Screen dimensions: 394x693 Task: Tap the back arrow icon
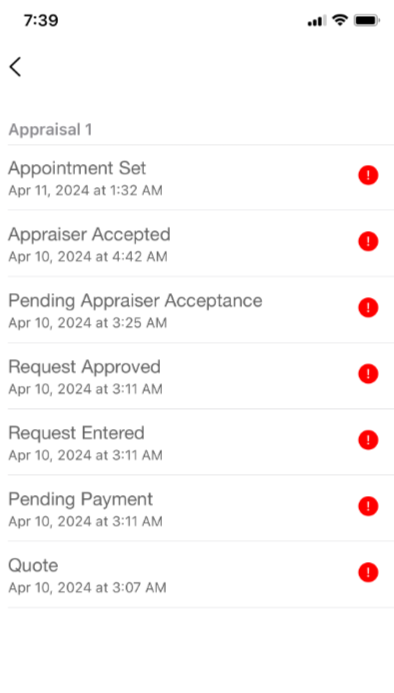click(15, 67)
